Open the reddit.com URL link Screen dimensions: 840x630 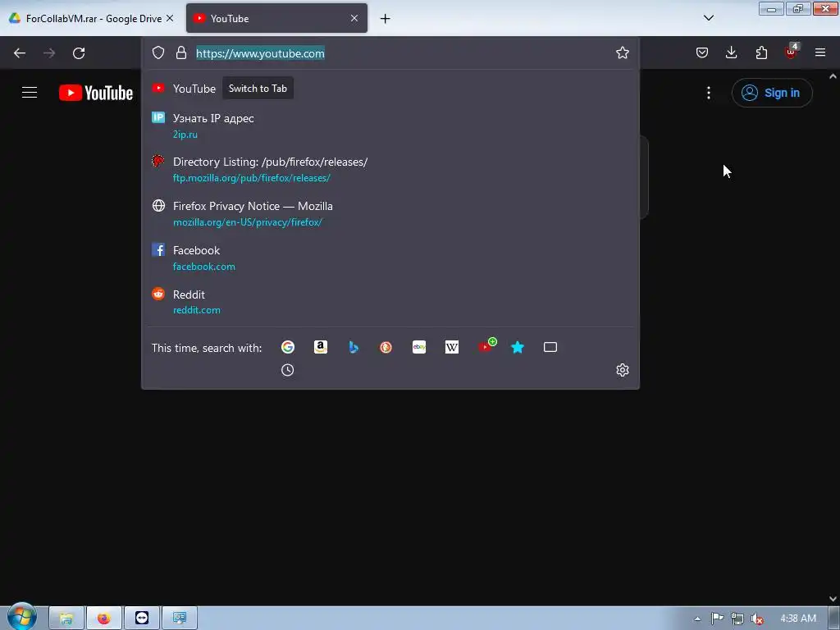(x=196, y=310)
